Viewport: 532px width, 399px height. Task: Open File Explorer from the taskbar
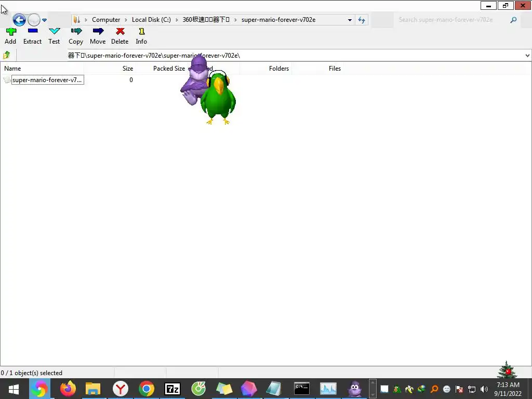pyautogui.click(x=93, y=389)
